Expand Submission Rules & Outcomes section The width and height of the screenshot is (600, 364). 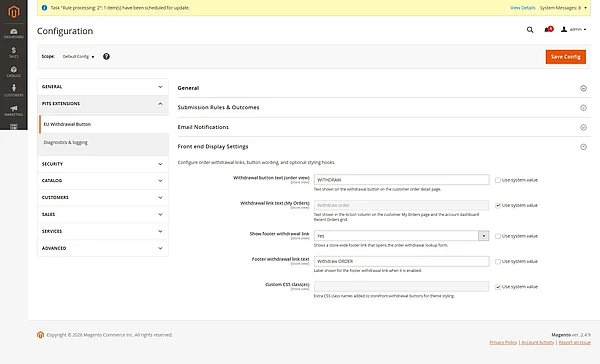point(384,108)
